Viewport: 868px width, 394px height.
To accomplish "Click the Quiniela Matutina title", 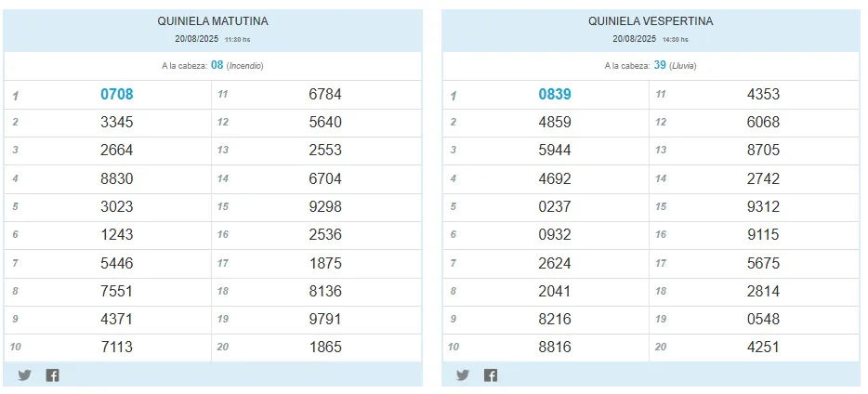I will coord(213,21).
